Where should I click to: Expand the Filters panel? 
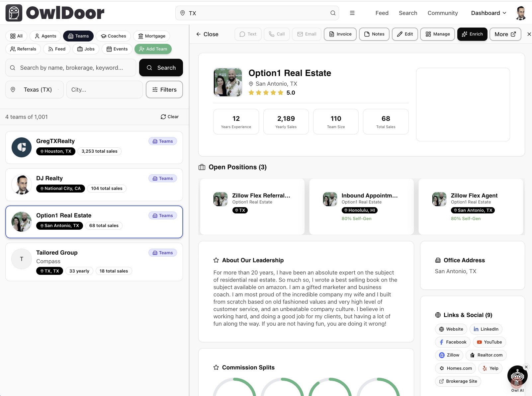[x=164, y=90]
